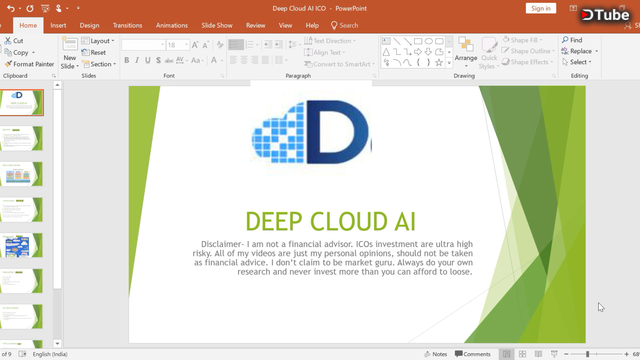Click Find in Editing group
Screen dimensions: 640x360
click(572, 40)
